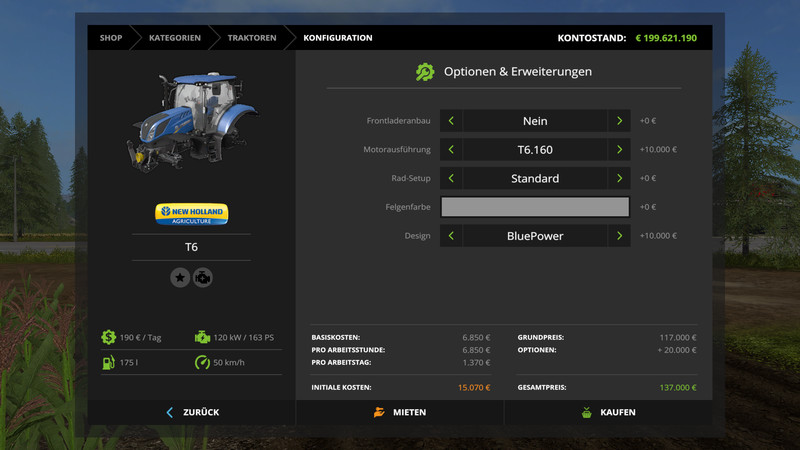
Task: Click the fuel tank capacity icon
Action: pyautogui.click(x=108, y=362)
